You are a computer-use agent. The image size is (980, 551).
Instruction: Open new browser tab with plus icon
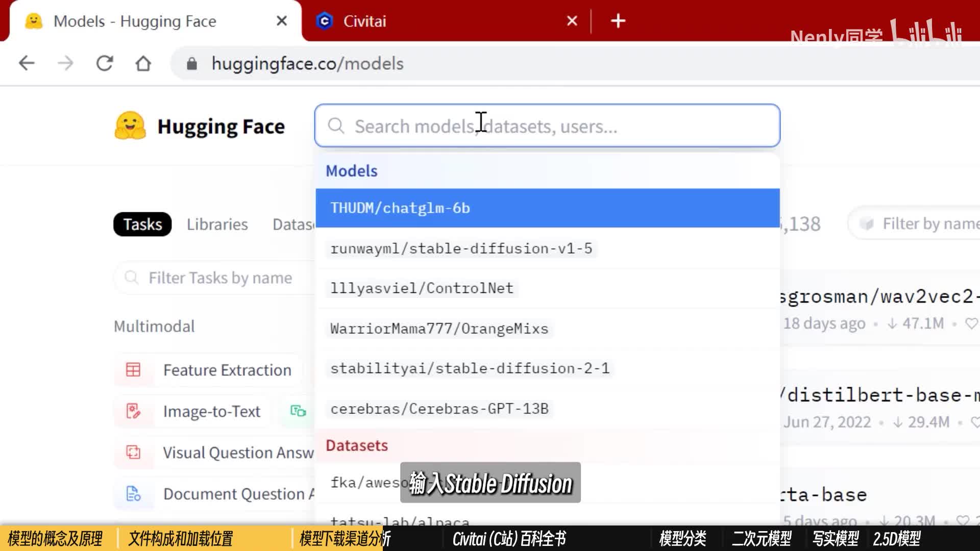(x=618, y=21)
